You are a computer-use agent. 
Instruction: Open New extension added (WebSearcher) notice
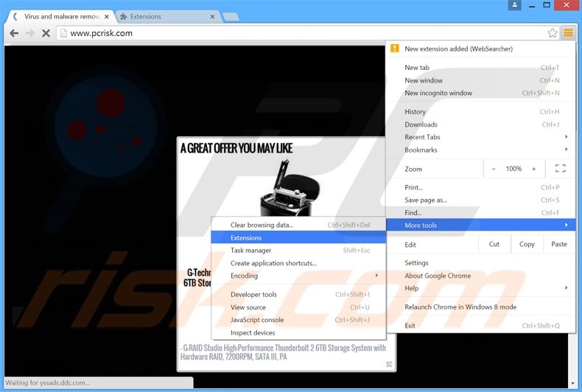coord(481,49)
